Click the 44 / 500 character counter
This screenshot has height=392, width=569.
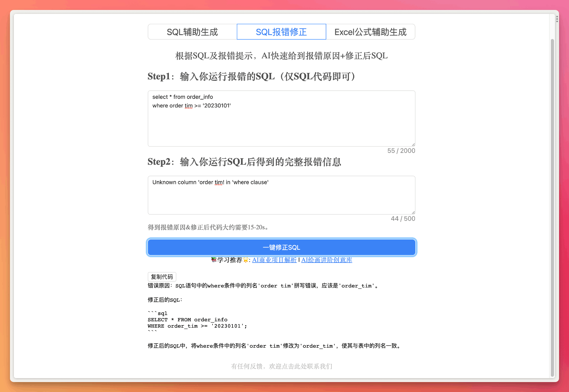tap(403, 219)
